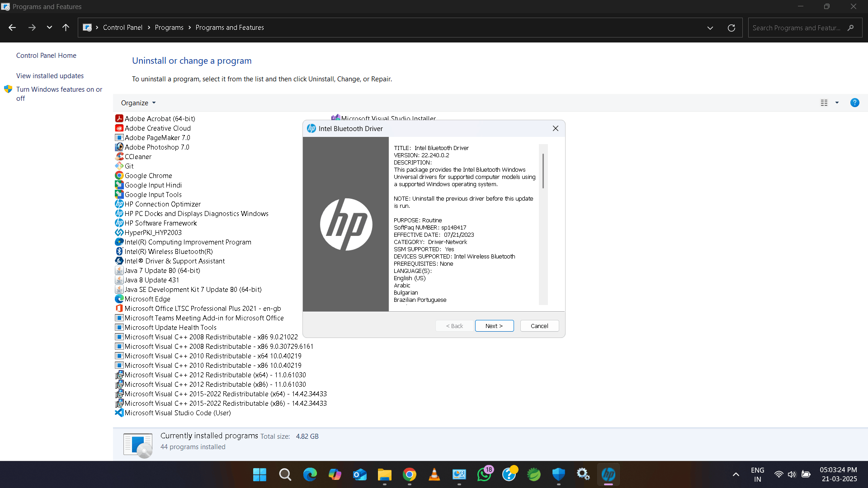Click the help question mark icon
The image size is (868, 488).
(854, 103)
